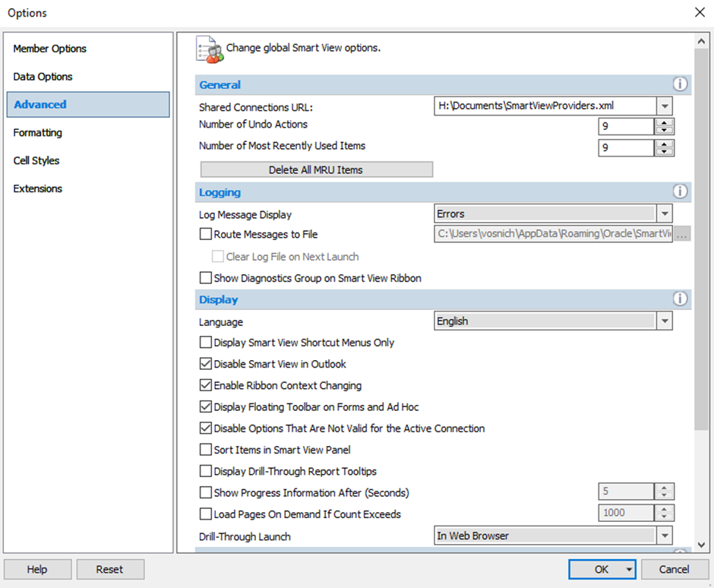Click the info icon in Logging header
714x588 pixels.
tap(680, 191)
